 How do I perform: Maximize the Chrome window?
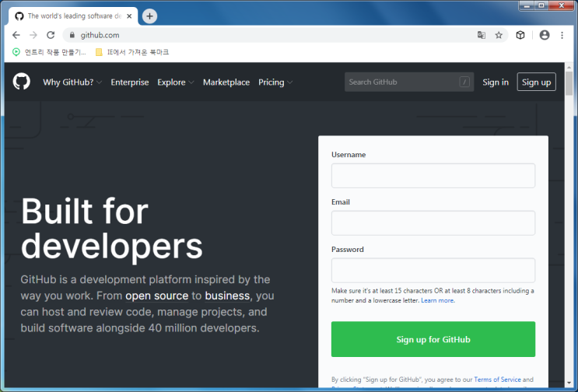[541, 5]
